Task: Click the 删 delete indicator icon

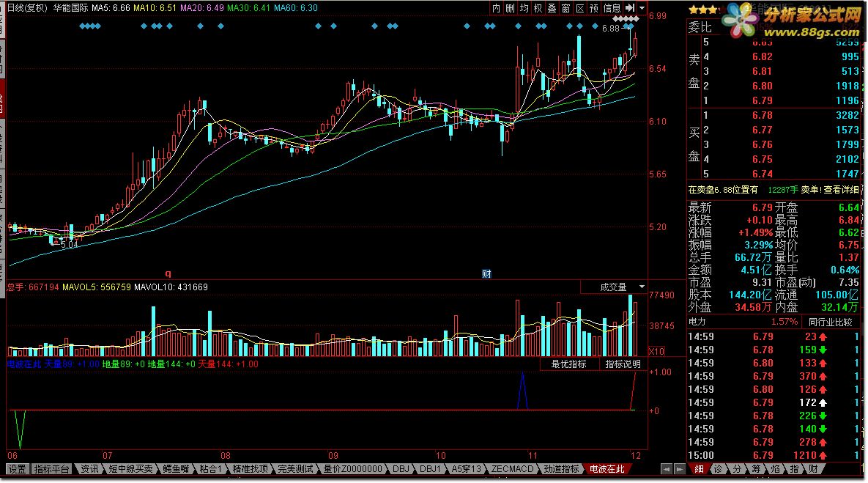Action: 510,8
